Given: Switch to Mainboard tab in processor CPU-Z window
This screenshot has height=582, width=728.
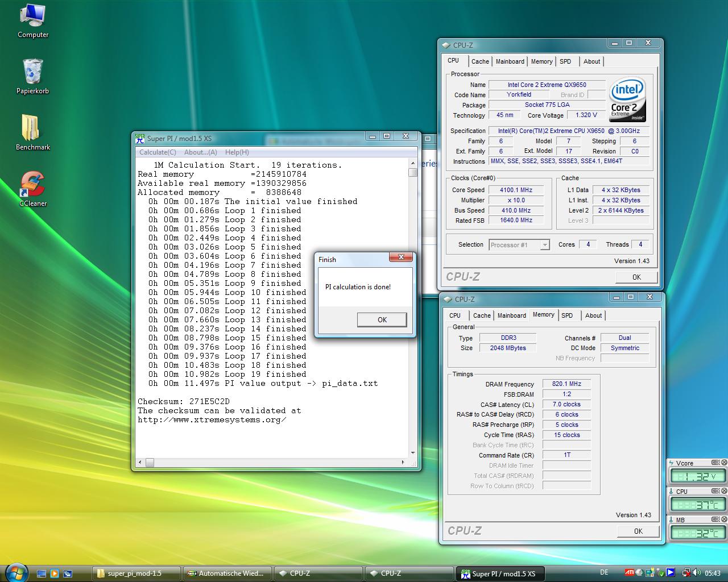Looking at the screenshot, I should coord(510,61).
